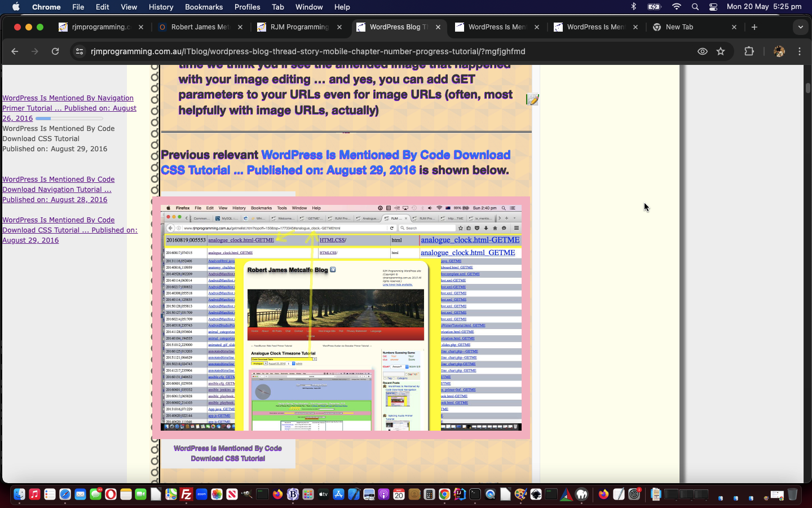
Task: Follow Previous relevant Code Download CSS link
Action: [336, 163]
